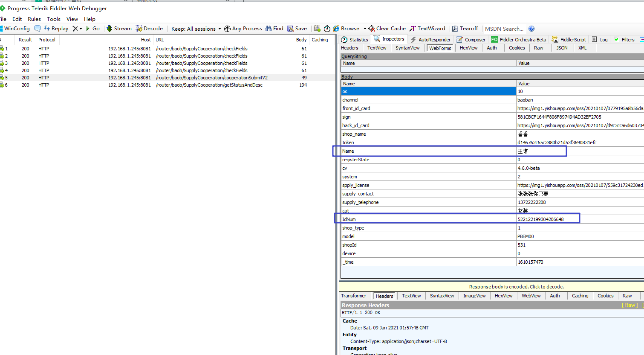
Task: Click the channel value baoban
Action: pyautogui.click(x=525, y=100)
